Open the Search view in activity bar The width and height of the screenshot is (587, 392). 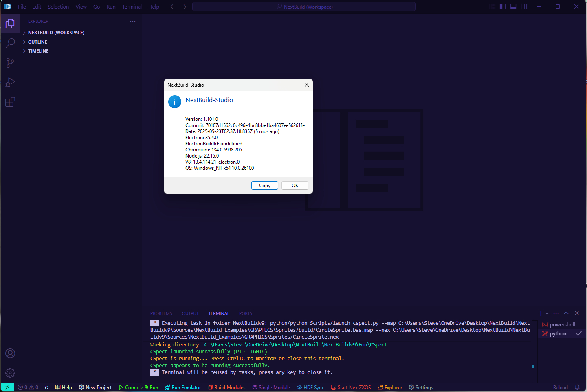pos(10,43)
